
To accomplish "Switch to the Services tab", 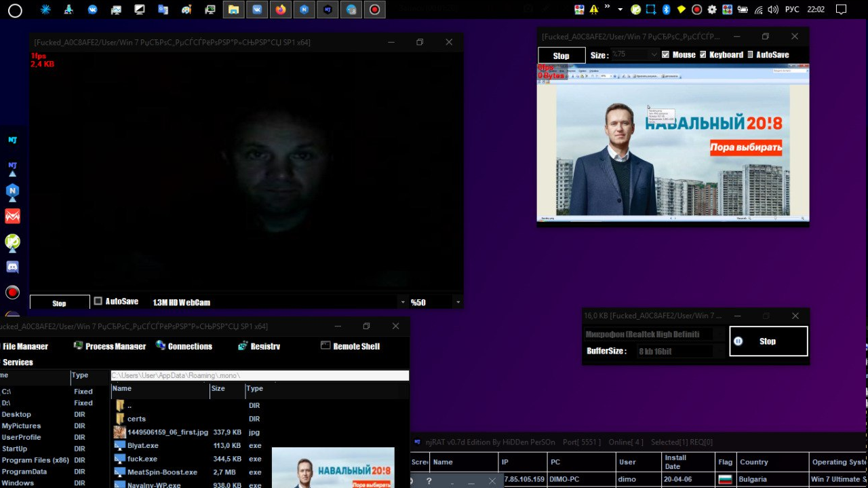I will [18, 362].
